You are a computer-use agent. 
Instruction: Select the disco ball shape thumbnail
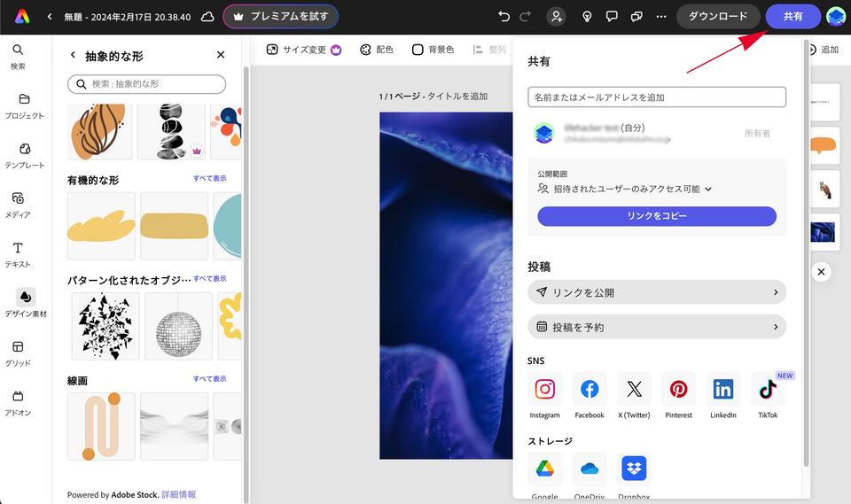point(178,326)
